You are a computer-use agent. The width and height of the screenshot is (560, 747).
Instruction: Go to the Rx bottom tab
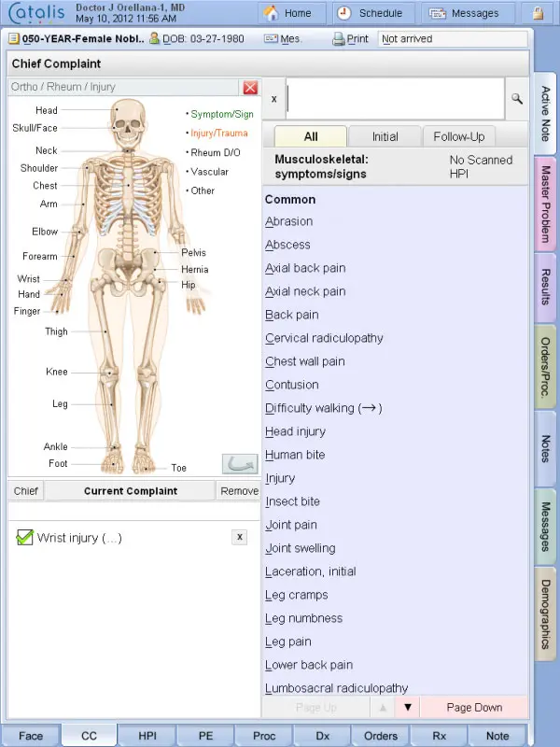click(439, 736)
